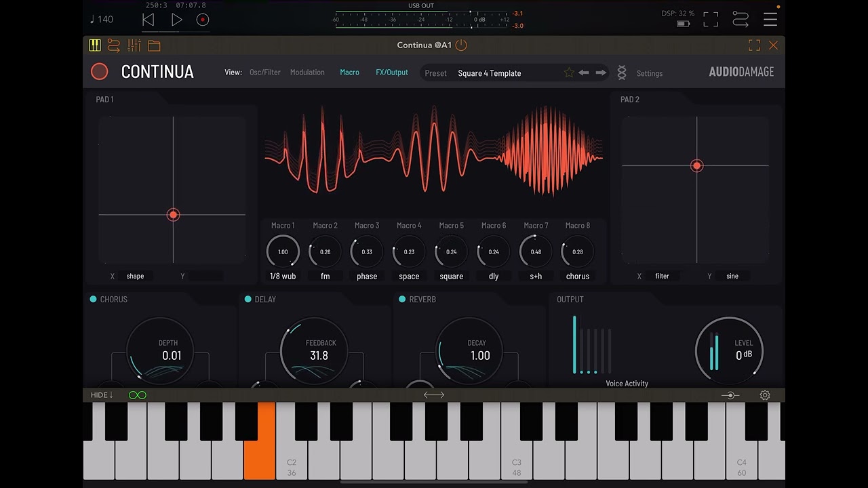This screenshot has width=868, height=488.
Task: Click the Pad 2 XY handle
Action: pos(696,165)
